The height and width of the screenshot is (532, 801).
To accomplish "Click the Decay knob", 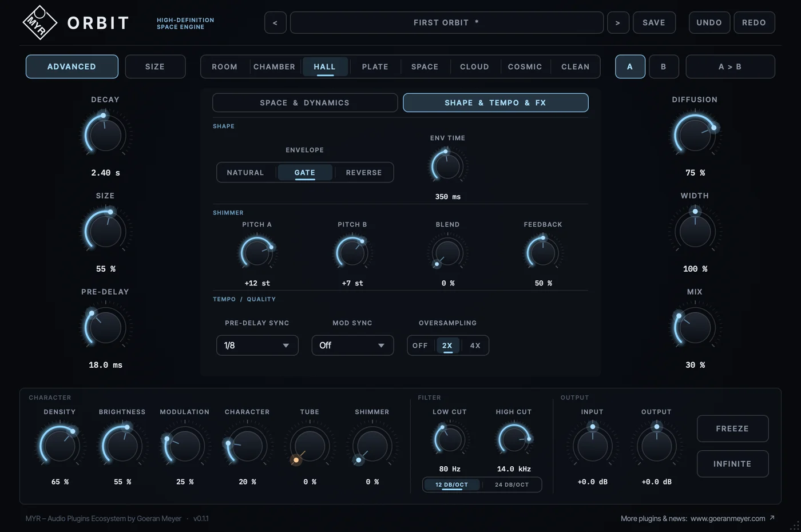I will (105, 134).
